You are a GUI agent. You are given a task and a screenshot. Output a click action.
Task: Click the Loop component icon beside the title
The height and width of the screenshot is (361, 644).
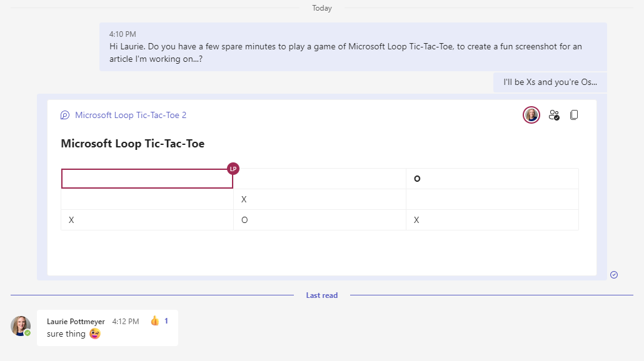65,116
